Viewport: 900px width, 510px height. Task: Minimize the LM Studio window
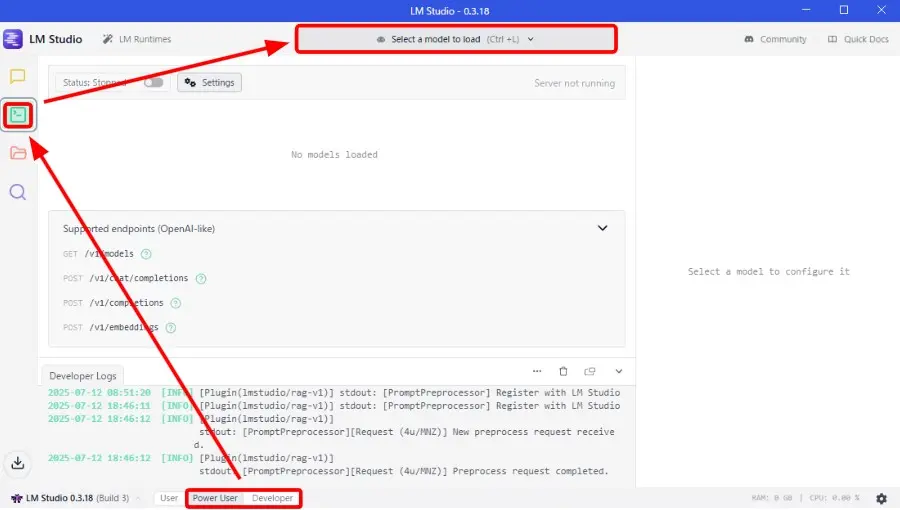tap(806, 10)
